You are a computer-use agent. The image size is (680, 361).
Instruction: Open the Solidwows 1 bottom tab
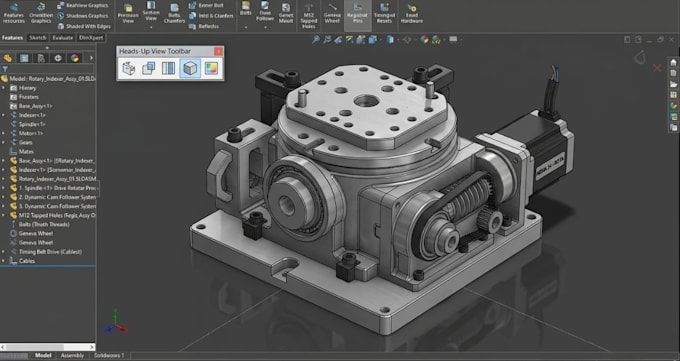[x=109, y=355]
